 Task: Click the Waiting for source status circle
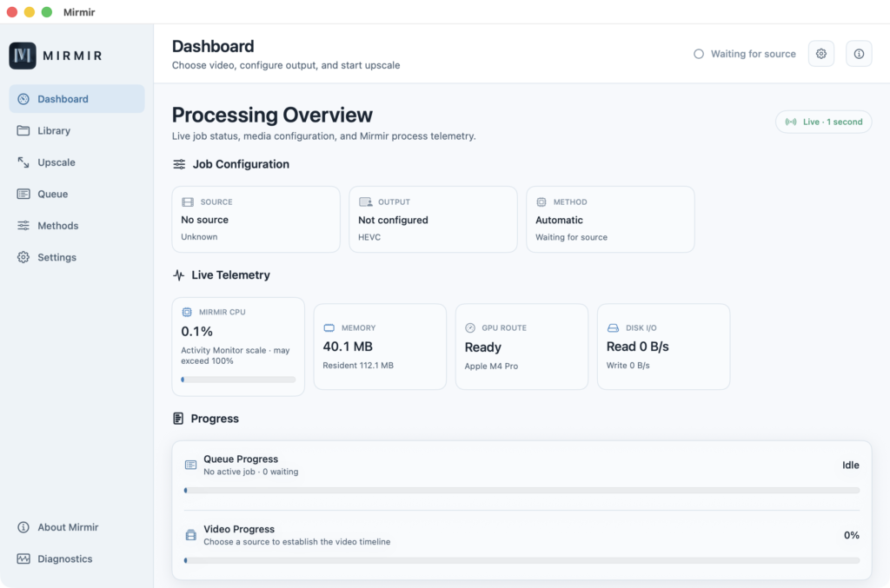click(x=699, y=54)
